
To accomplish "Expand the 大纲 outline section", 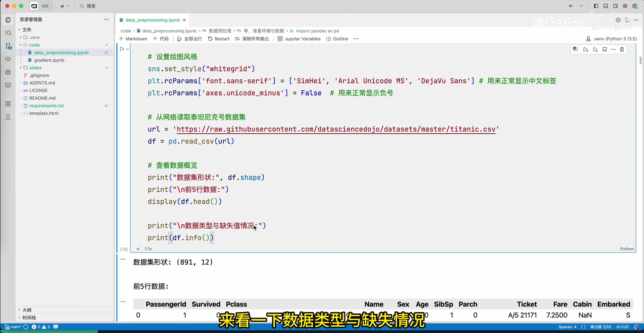I will [27, 310].
